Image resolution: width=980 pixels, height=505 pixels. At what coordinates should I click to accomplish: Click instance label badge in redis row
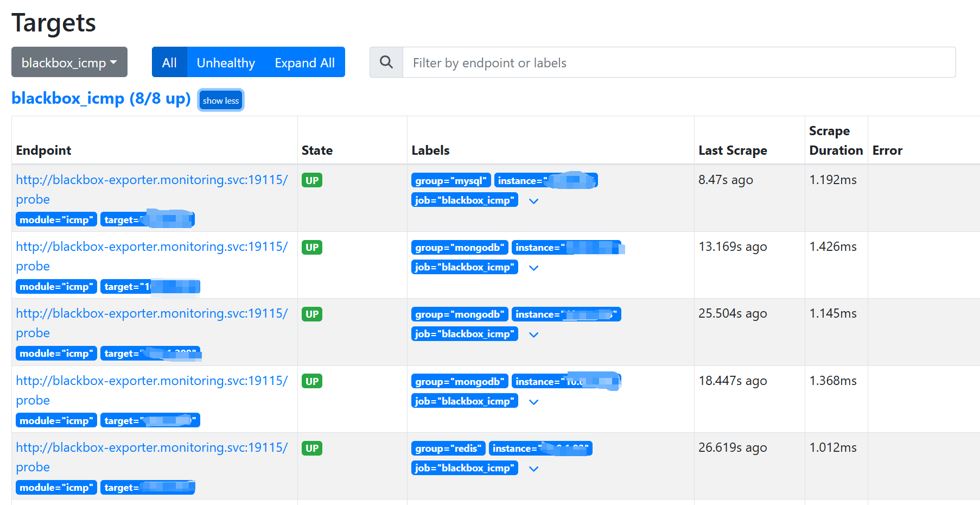pos(540,448)
